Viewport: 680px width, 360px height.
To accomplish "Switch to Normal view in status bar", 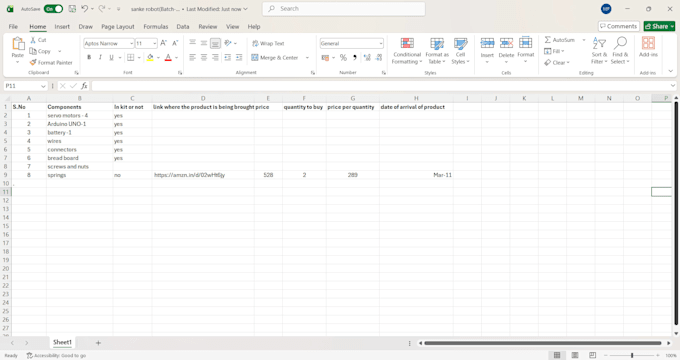I will tap(557, 355).
